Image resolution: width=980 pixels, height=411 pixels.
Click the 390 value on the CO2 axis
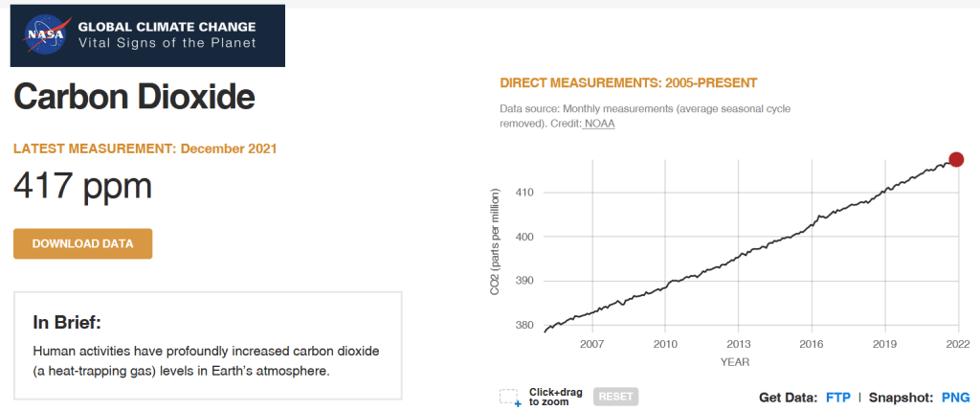[524, 281]
